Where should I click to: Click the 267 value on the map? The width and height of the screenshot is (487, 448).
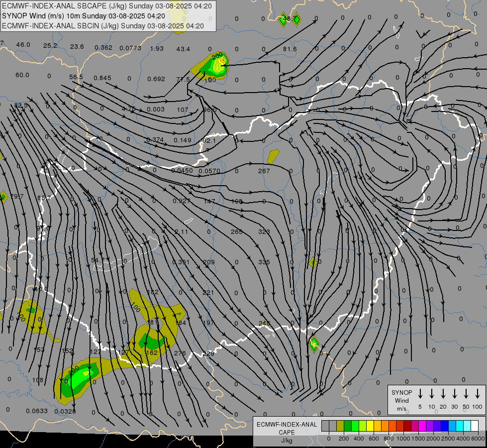[264, 171]
